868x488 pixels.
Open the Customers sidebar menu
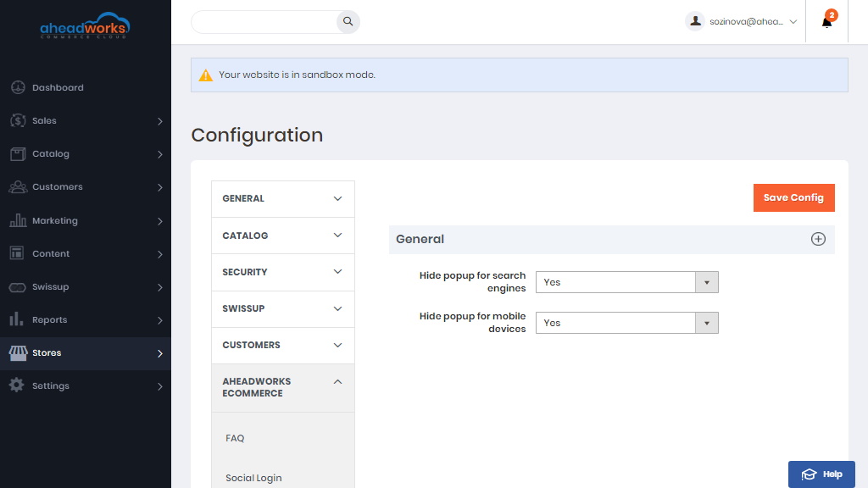pos(86,187)
